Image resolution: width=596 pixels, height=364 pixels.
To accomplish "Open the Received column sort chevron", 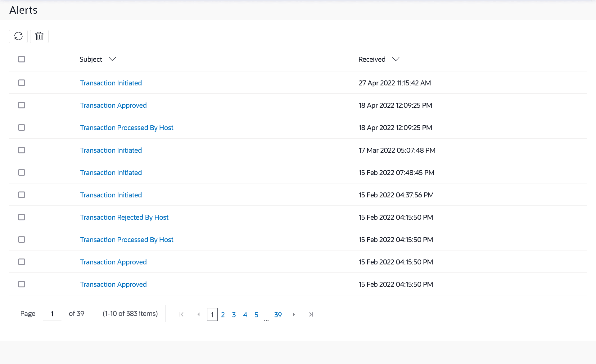I will pyautogui.click(x=395, y=59).
